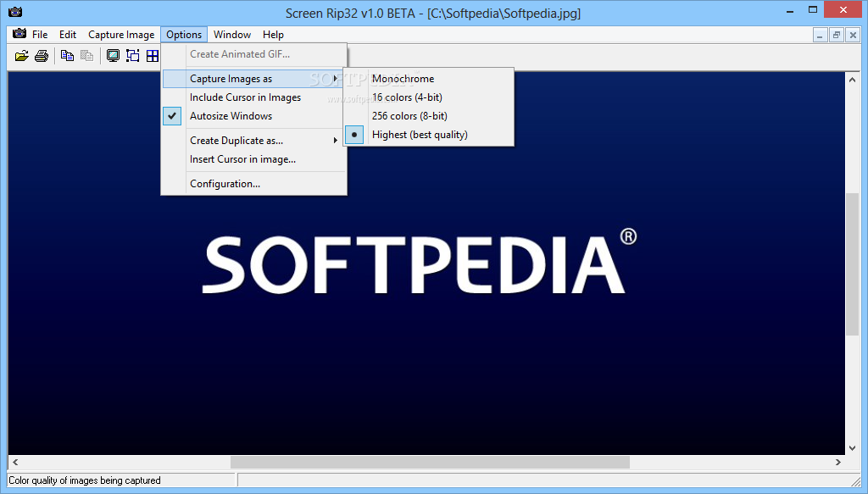
Task: Click the vertical scrollbar thumb
Action: pyautogui.click(x=853, y=264)
